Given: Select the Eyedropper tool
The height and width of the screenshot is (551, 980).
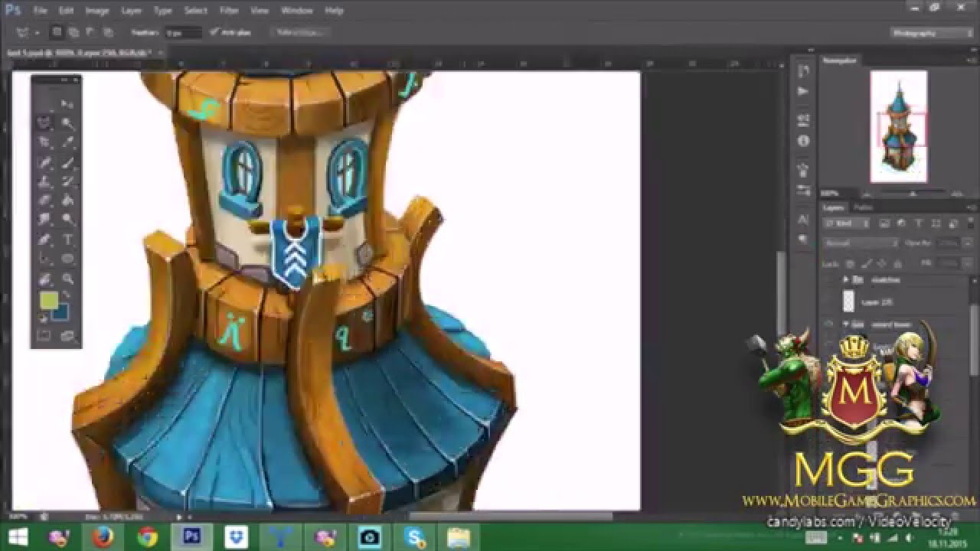Looking at the screenshot, I should [x=67, y=142].
